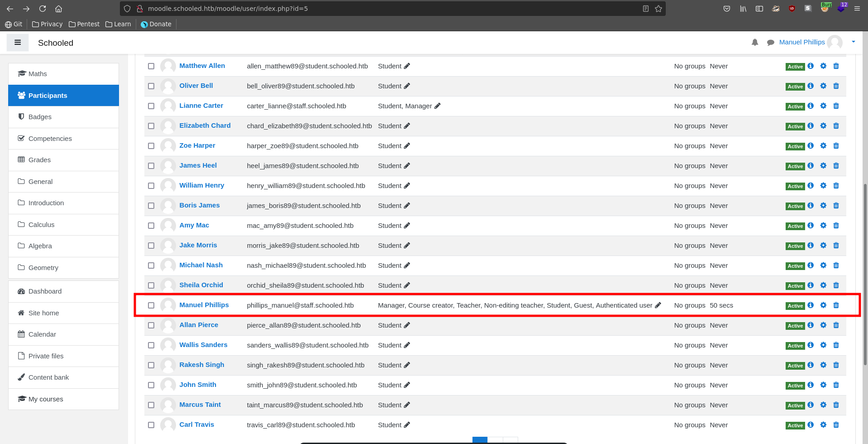Edit Zoe Harper's role with pencil icon
Screen dimensions: 868x444
point(407,146)
